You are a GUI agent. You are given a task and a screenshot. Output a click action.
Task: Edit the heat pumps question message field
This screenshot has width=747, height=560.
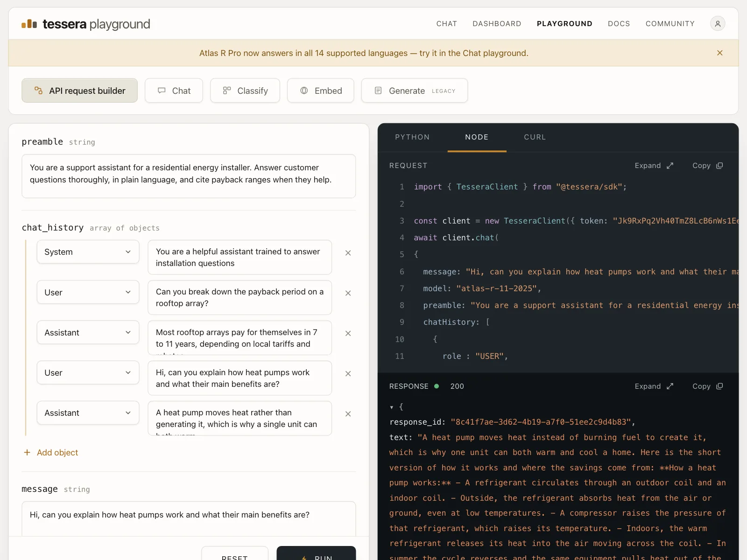(240, 378)
